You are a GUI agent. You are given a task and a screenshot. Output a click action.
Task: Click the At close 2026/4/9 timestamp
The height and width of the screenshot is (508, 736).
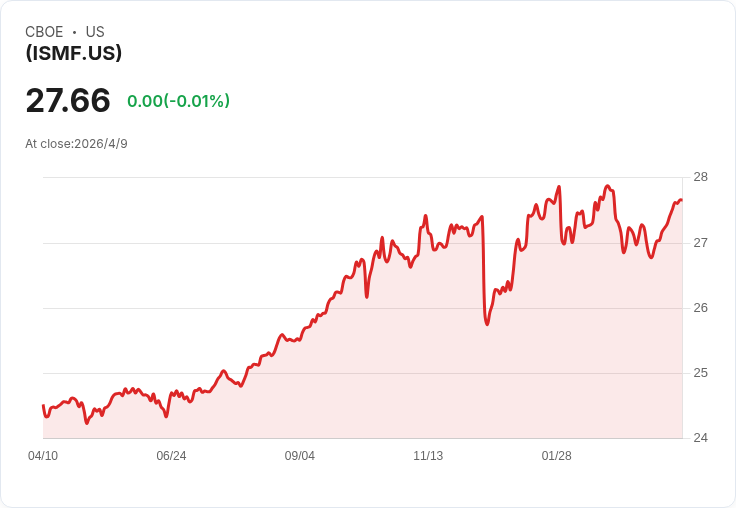pyautogui.click(x=76, y=144)
